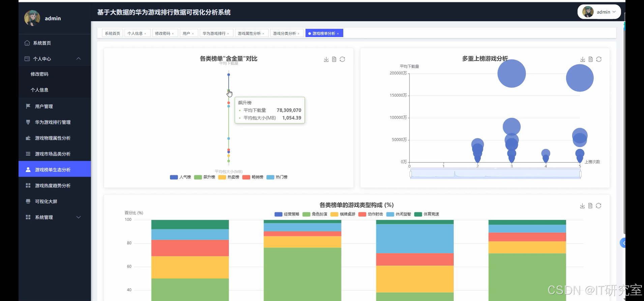The height and width of the screenshot is (301, 644).
Task: Open data view of 各类榜单的游戏类型构成 chart
Action: click(590, 206)
